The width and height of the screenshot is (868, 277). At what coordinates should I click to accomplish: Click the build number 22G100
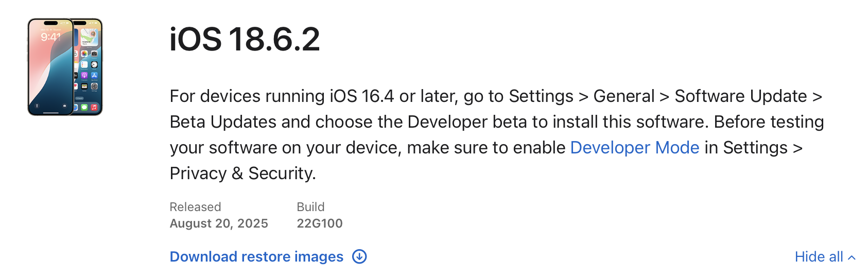click(x=319, y=223)
